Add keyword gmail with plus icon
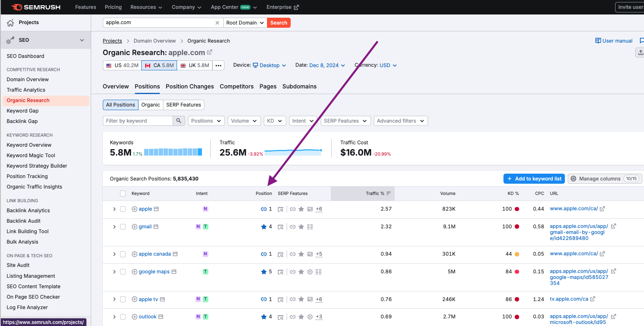 tap(135, 227)
